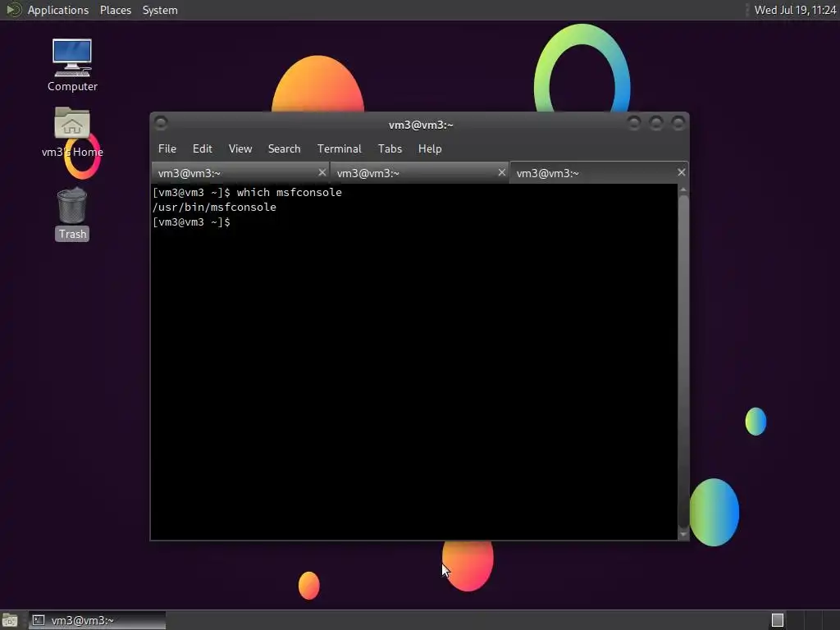Open the Applications menu in top panel
The height and width of the screenshot is (630, 840).
58,10
